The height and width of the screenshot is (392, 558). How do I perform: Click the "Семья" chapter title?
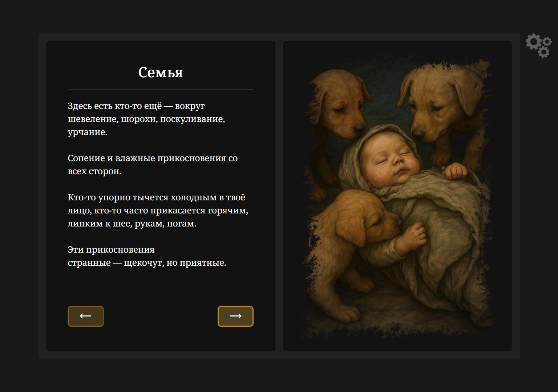tap(161, 72)
